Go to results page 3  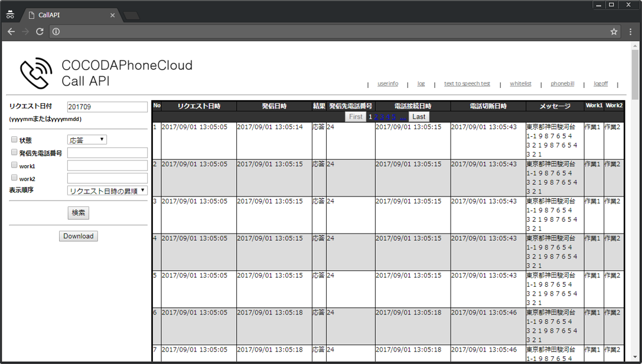click(382, 117)
